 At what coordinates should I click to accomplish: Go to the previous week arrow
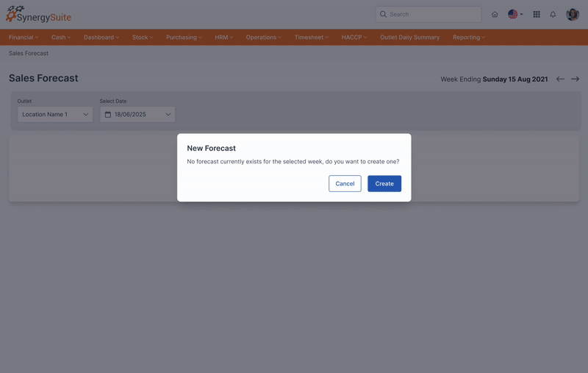coord(560,79)
